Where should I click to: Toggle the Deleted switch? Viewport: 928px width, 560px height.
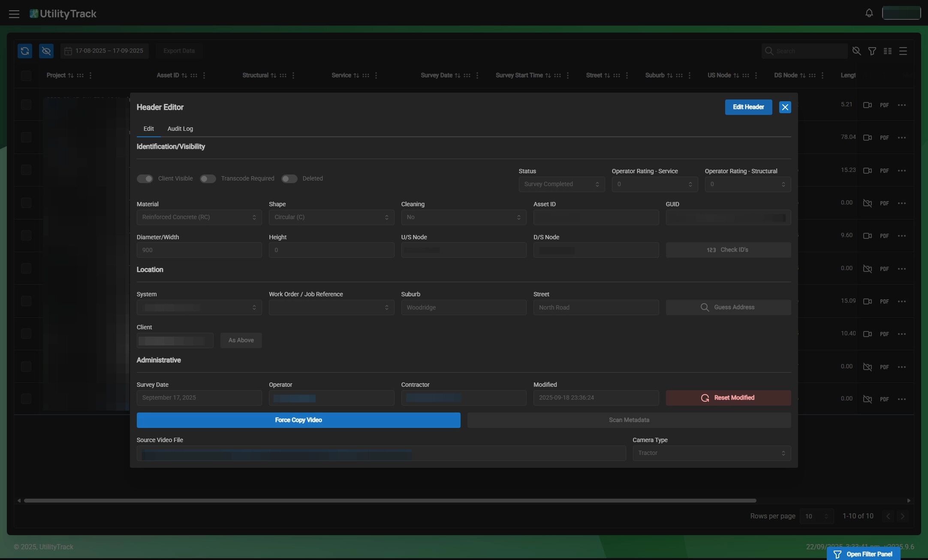(x=289, y=178)
